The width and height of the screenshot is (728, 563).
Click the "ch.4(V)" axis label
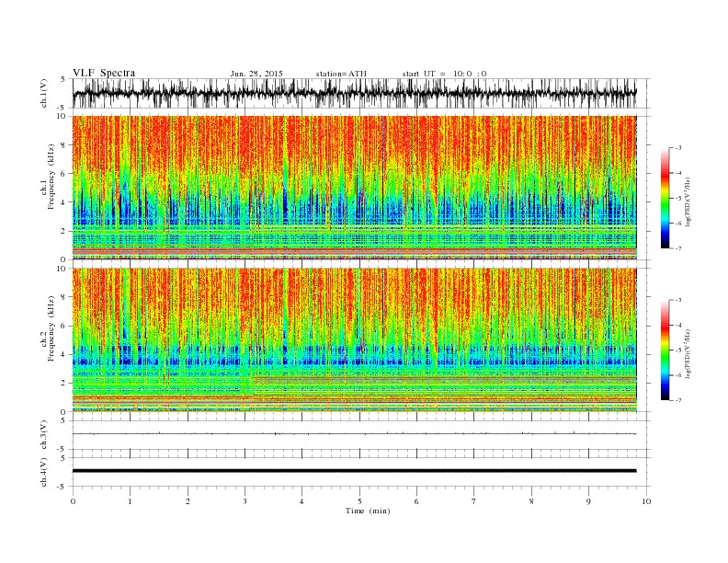click(x=44, y=472)
